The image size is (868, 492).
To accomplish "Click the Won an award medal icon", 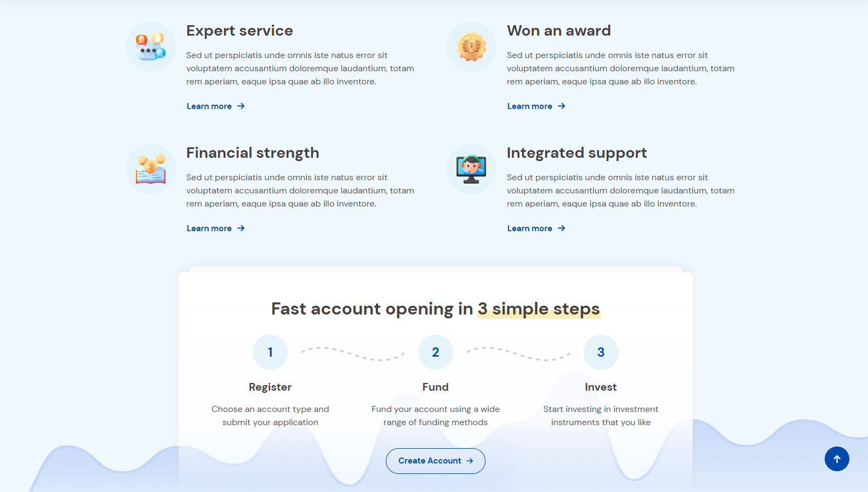I will (471, 47).
